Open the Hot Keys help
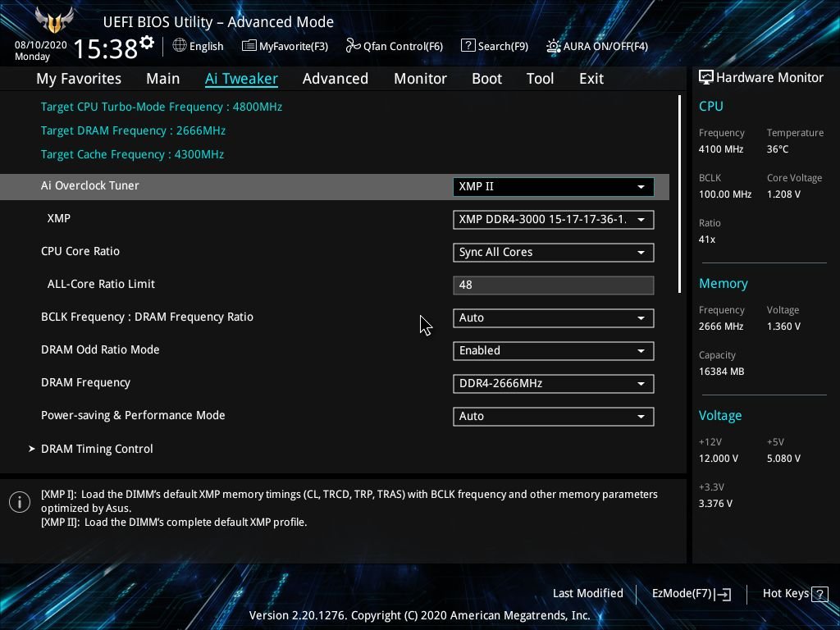840x630 pixels. pyautogui.click(x=795, y=594)
